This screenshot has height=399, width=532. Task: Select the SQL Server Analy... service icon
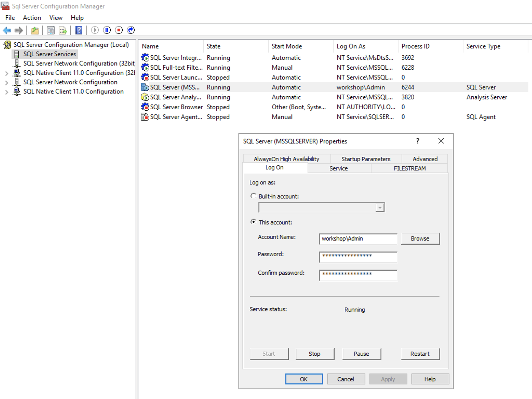145,97
